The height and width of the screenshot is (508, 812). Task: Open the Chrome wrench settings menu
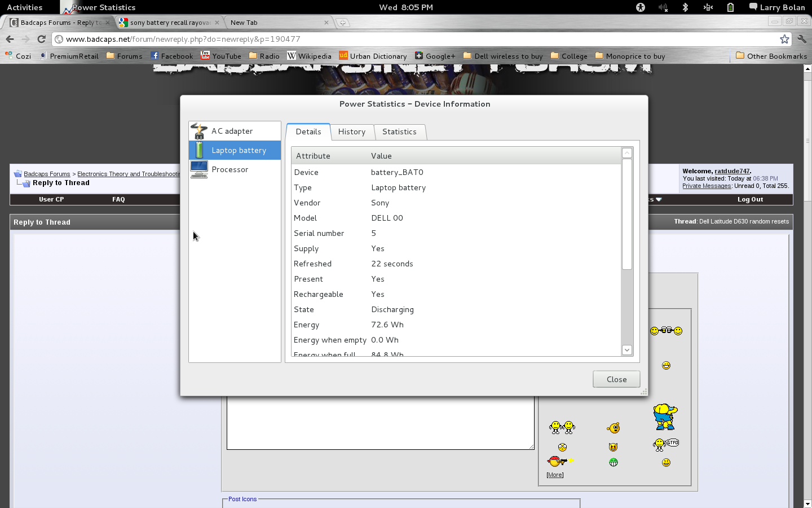pyautogui.click(x=802, y=39)
